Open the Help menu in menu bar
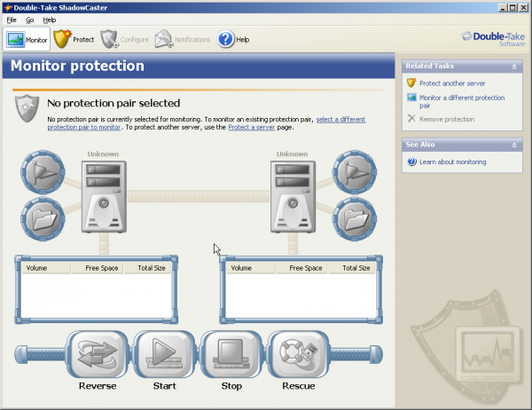This screenshot has width=532, height=410. point(50,20)
